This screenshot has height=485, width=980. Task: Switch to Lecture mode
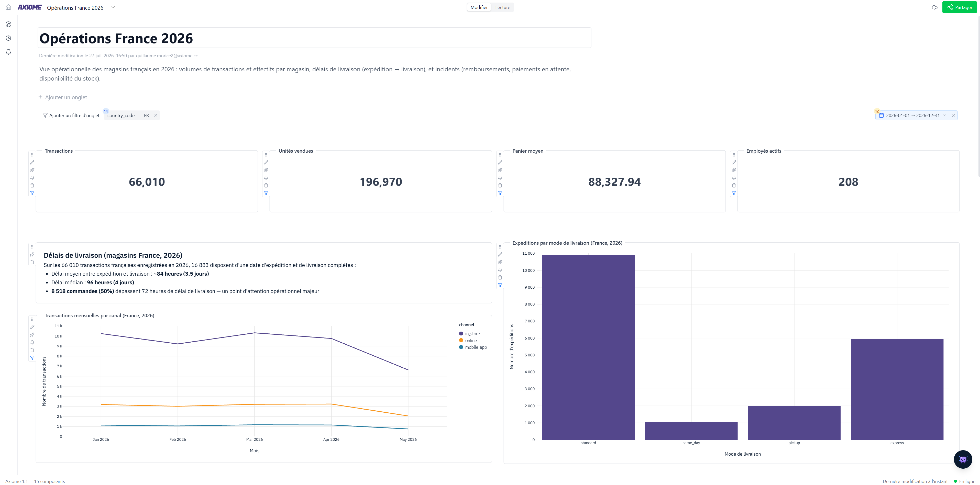click(x=503, y=7)
